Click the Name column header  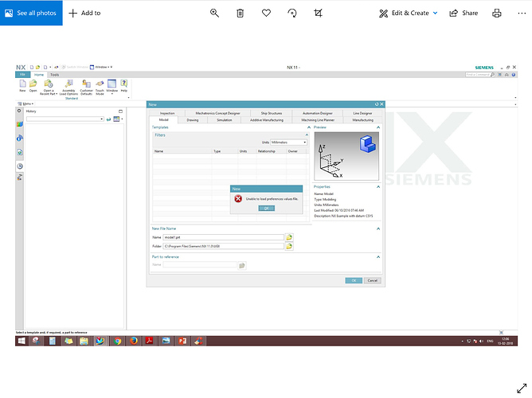[182, 151]
